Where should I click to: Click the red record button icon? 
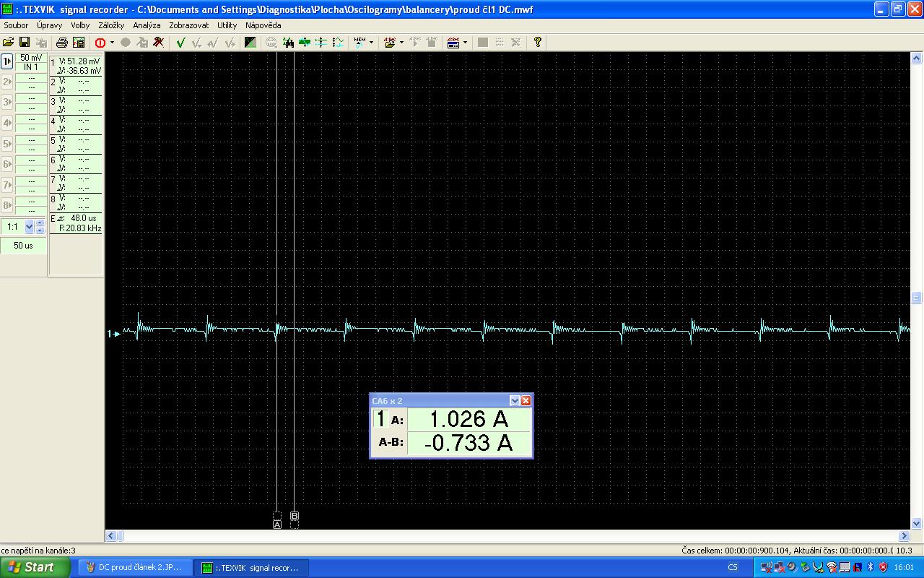tap(100, 43)
